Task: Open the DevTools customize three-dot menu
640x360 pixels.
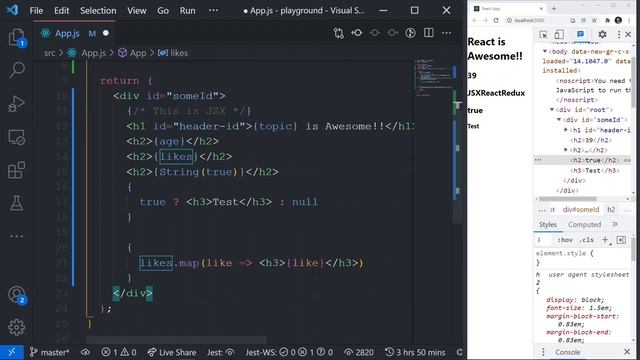Action: [x=619, y=34]
